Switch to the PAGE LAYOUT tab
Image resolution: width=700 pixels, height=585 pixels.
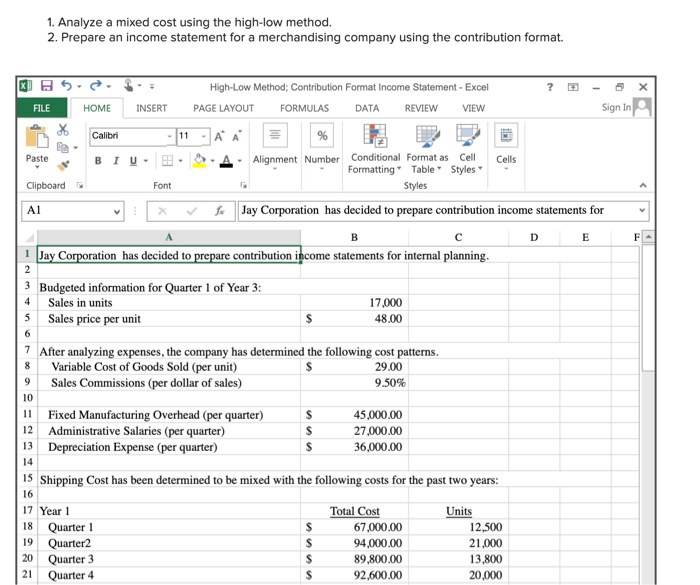tap(224, 108)
